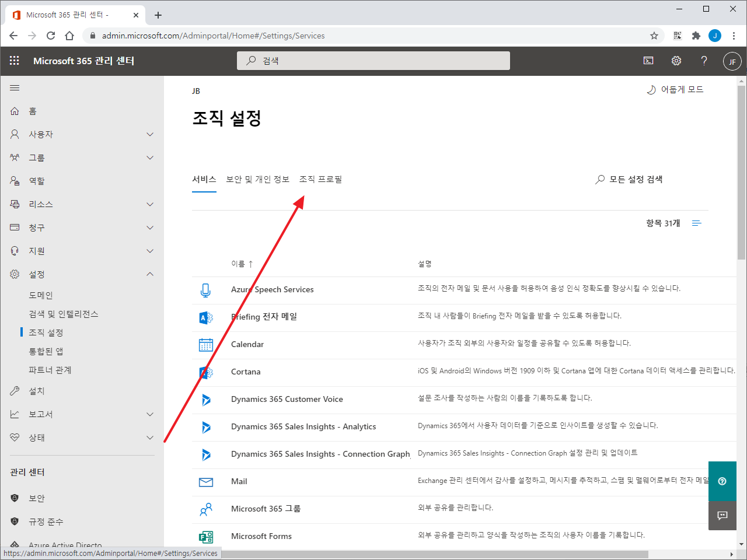The width and height of the screenshot is (747, 560).
Task: Open 검색 및 인텔리전스 settings page
Action: point(64,314)
